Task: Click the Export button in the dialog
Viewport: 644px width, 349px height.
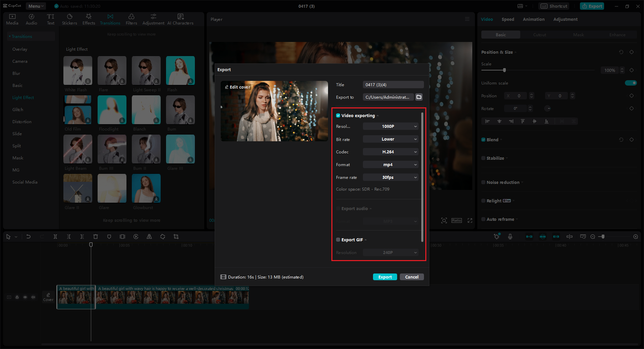Action: click(x=385, y=277)
